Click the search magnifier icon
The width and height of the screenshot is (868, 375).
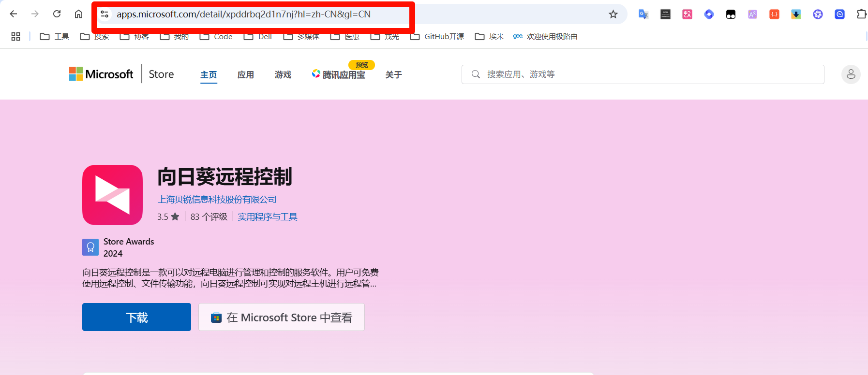point(476,74)
